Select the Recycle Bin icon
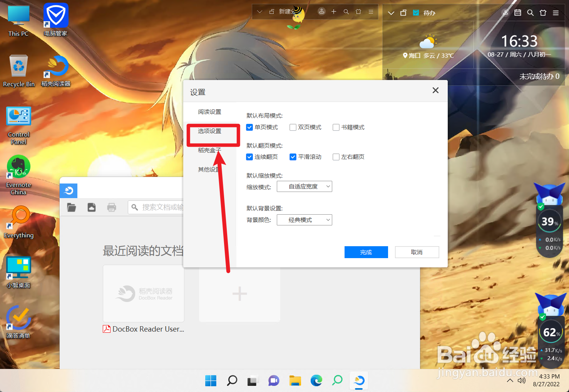The height and width of the screenshot is (392, 569). coord(19,71)
